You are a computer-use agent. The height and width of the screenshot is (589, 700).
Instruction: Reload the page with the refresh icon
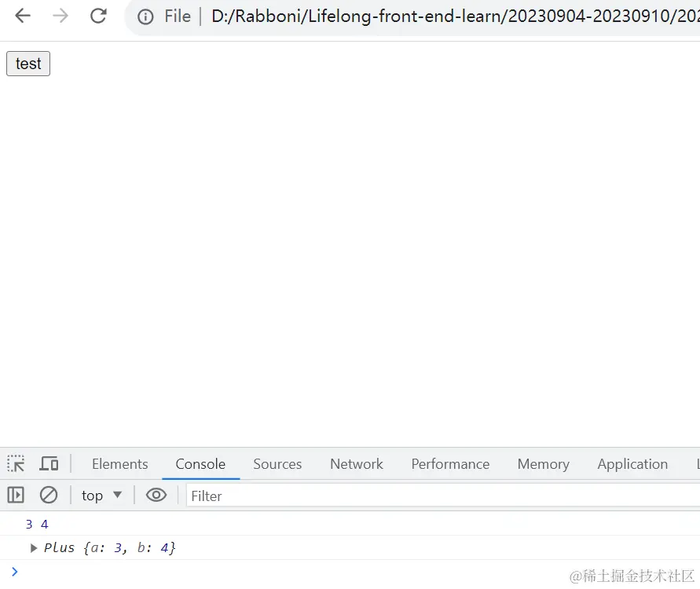pyautogui.click(x=98, y=16)
